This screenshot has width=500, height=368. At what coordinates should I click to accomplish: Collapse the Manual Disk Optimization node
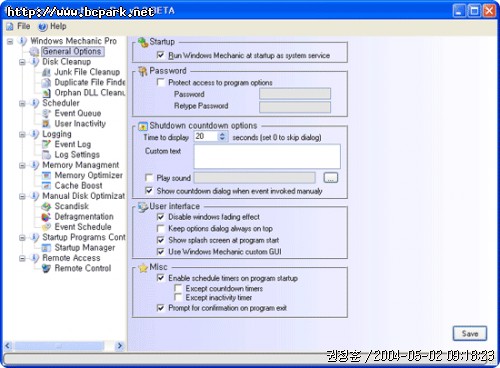[22, 196]
